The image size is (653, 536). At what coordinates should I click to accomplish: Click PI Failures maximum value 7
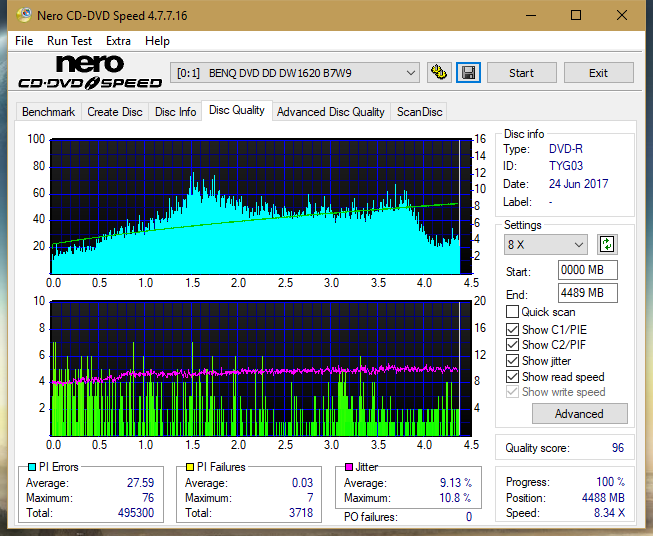tap(310, 498)
